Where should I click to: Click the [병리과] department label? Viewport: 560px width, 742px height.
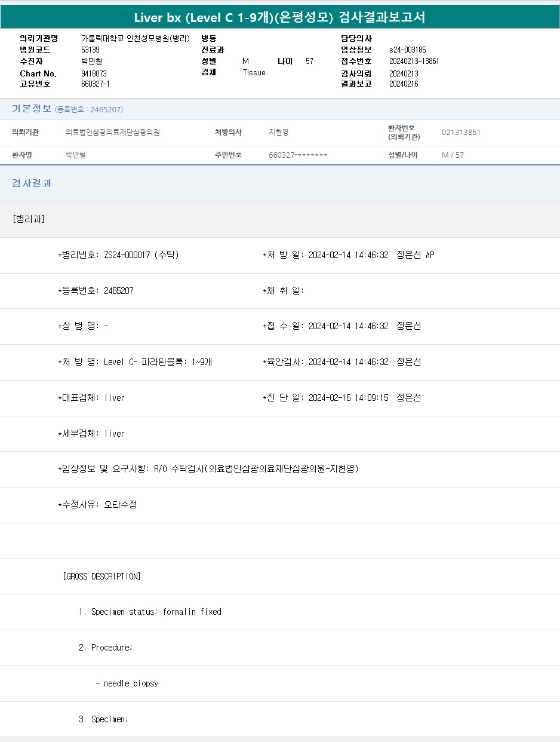[x=28, y=219]
